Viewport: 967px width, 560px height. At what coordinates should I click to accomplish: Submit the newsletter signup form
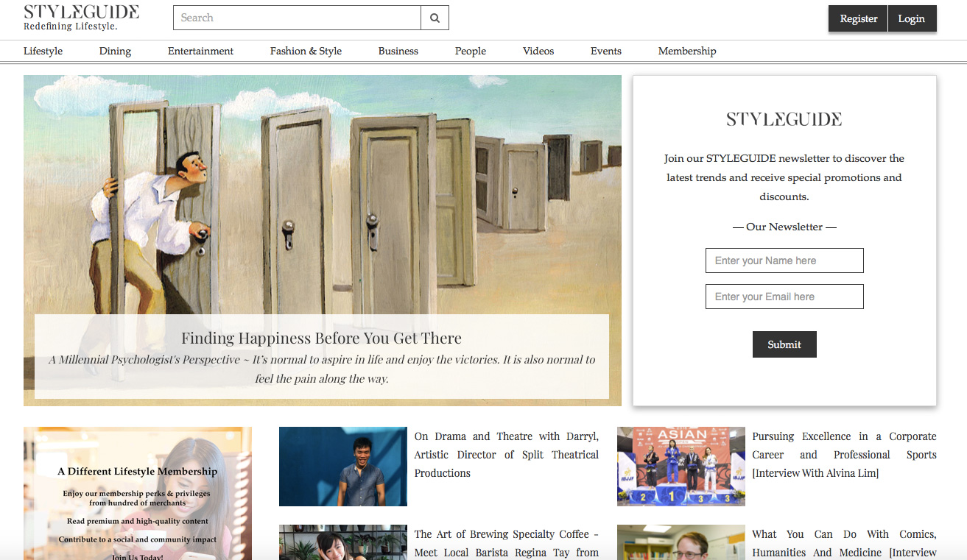784,344
